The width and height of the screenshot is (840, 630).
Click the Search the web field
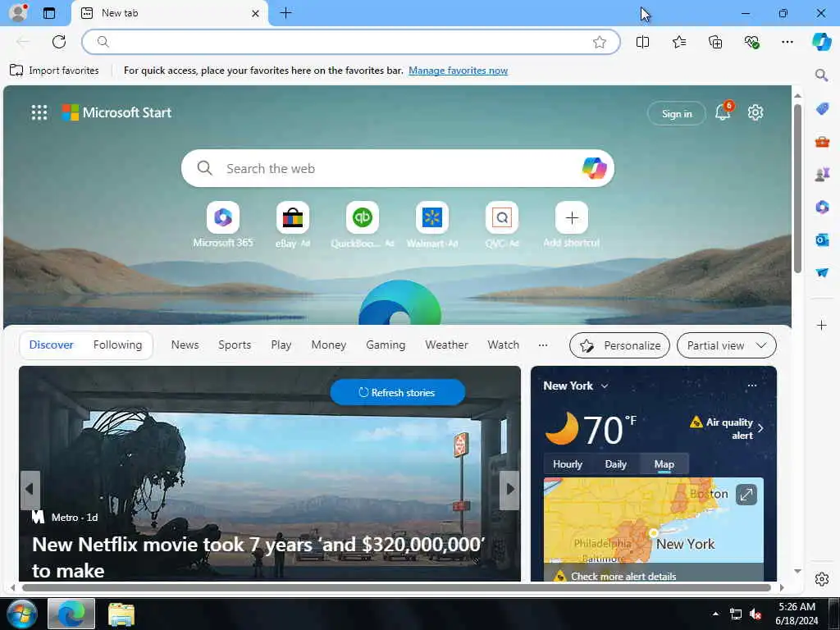click(x=398, y=168)
